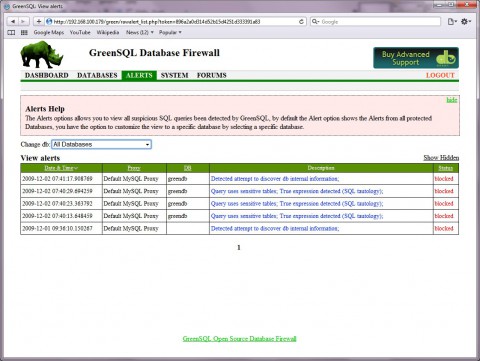
Task: Open the YouTube bookmark
Action: pyautogui.click(x=80, y=33)
